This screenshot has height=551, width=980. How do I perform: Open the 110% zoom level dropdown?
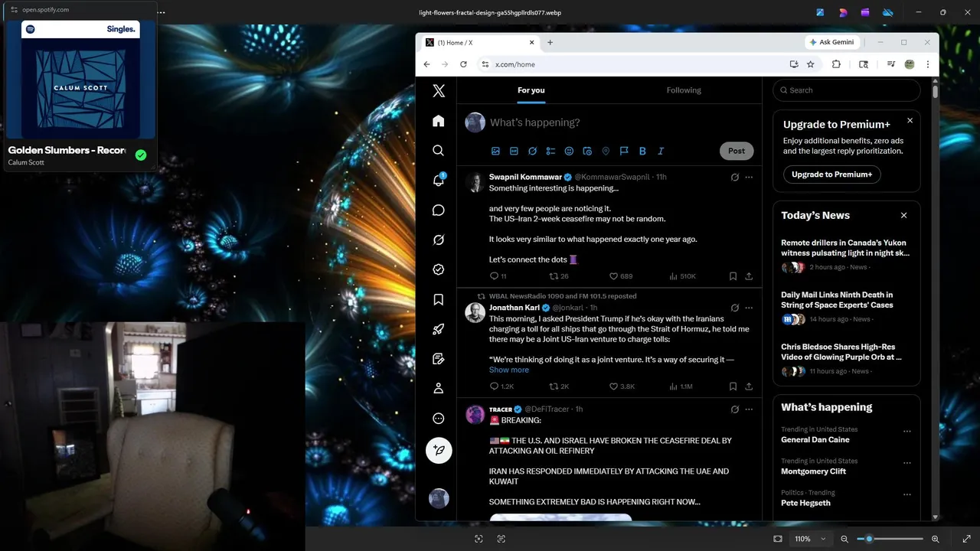pyautogui.click(x=811, y=539)
